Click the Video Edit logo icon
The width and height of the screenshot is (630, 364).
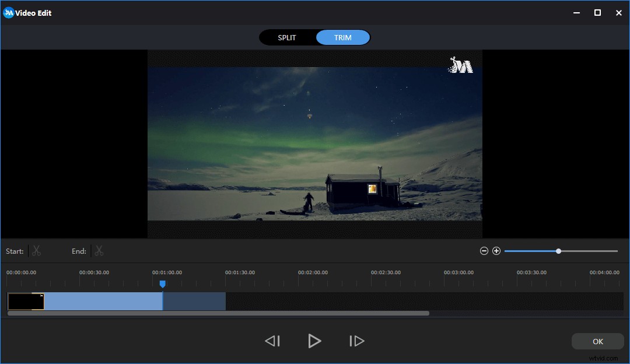(8, 12)
